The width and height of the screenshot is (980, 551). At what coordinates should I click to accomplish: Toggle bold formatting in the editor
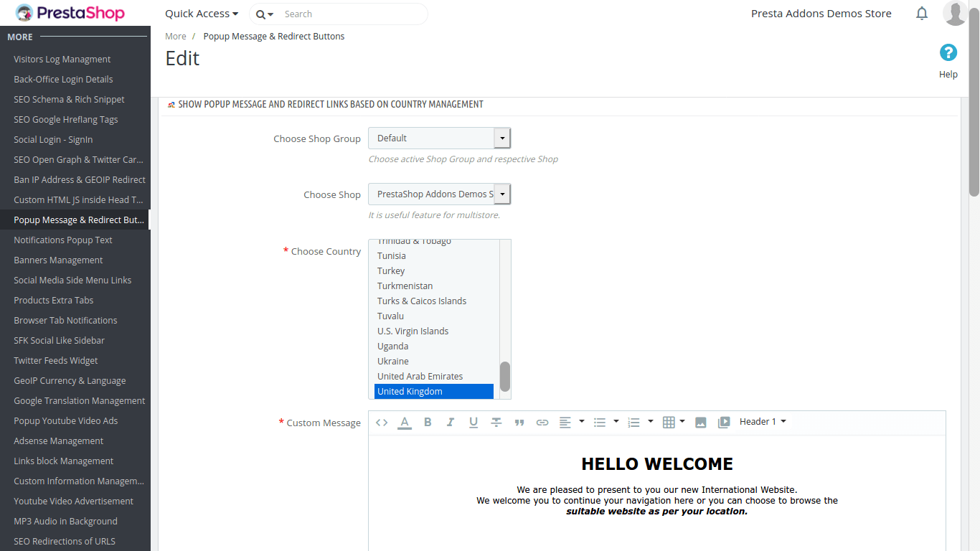click(428, 423)
